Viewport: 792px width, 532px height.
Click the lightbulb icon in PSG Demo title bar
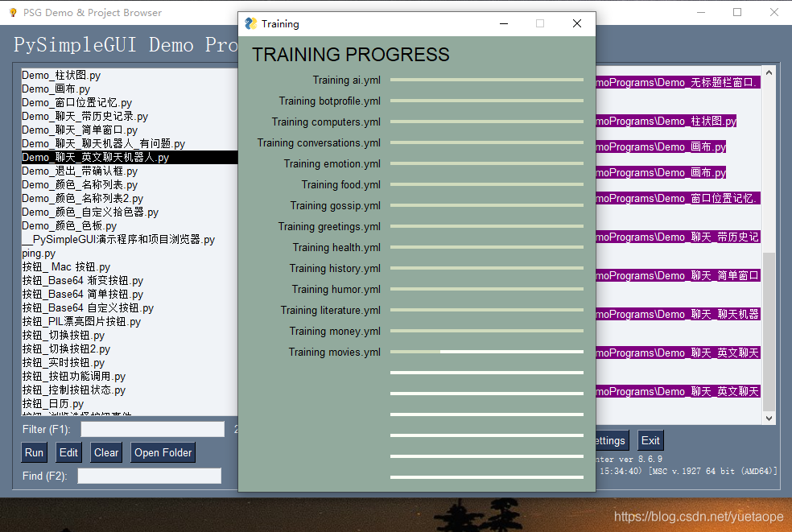tap(13, 13)
